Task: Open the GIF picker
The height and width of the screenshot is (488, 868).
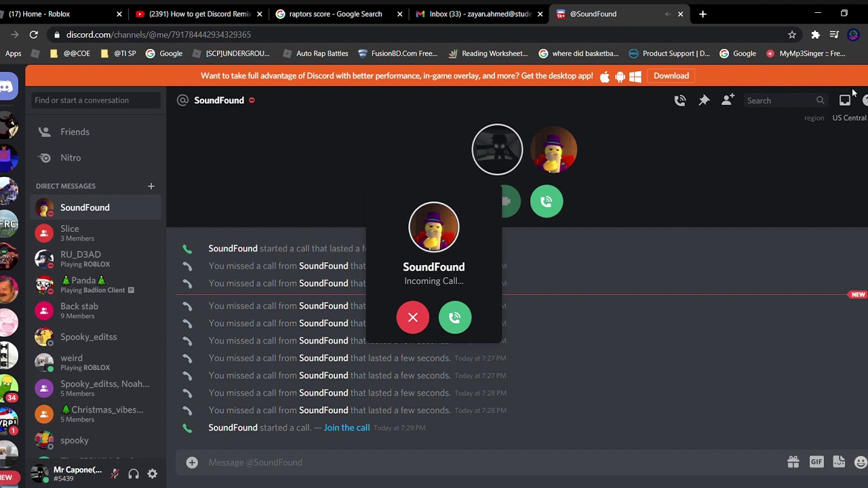Action: tap(816, 462)
